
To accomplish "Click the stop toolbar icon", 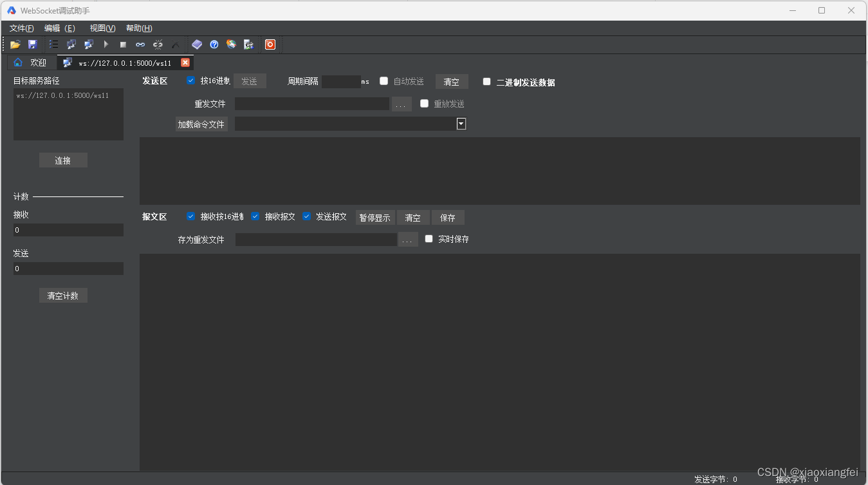I will 122,44.
